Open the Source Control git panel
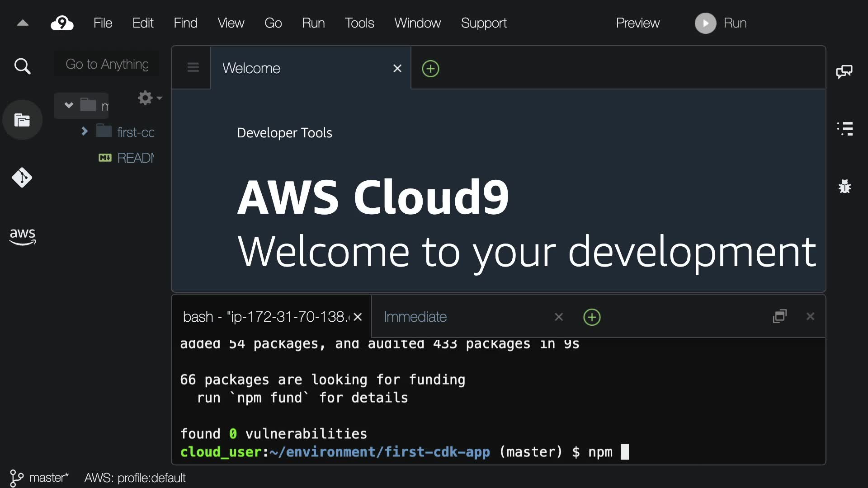The image size is (868, 488). tap(22, 178)
